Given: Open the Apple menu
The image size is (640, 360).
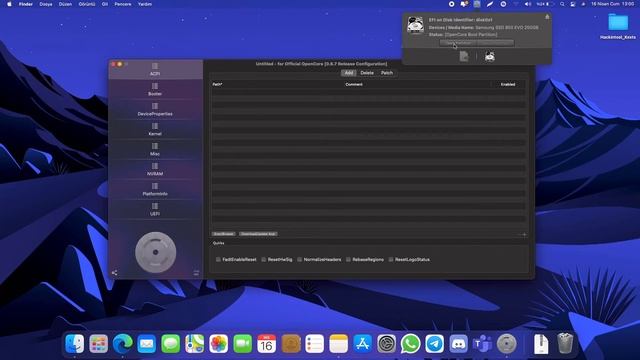Looking at the screenshot, I should 9,4.
